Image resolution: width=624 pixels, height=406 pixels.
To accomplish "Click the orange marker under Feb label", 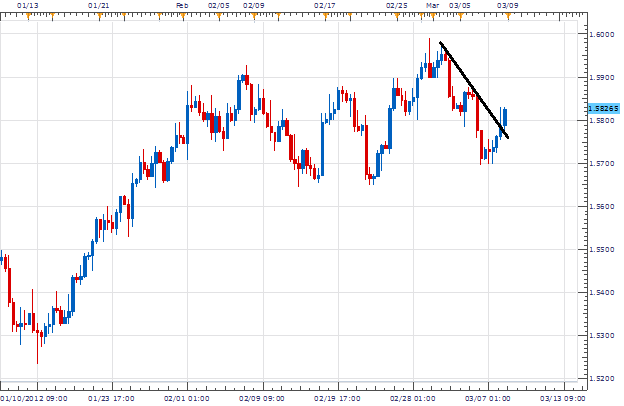I will point(183,16).
